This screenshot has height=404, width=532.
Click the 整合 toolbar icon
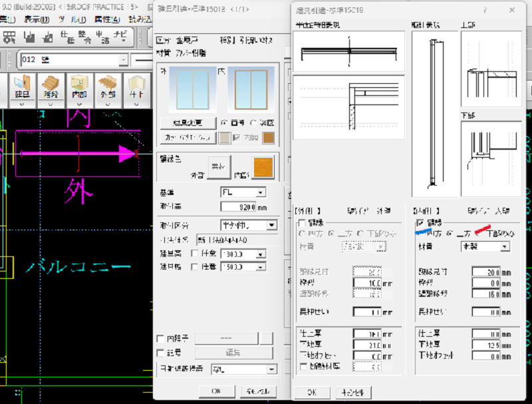[x=85, y=37]
